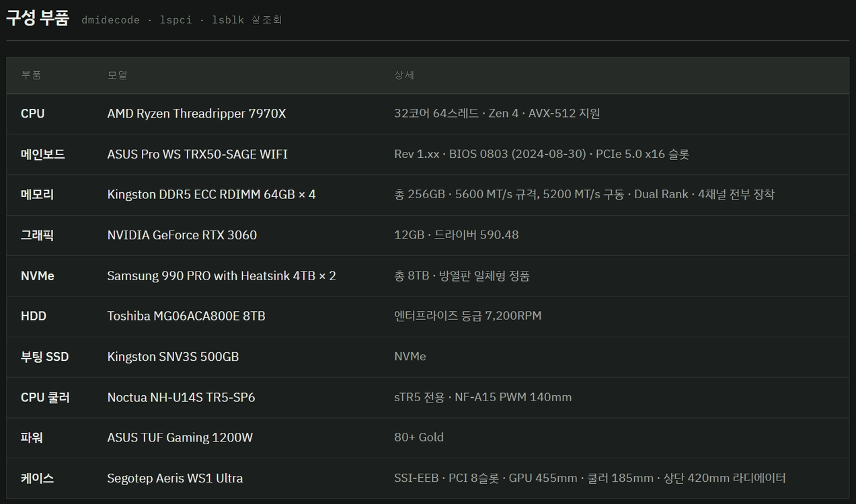
Task: Select the CPU row label
Action: click(33, 114)
